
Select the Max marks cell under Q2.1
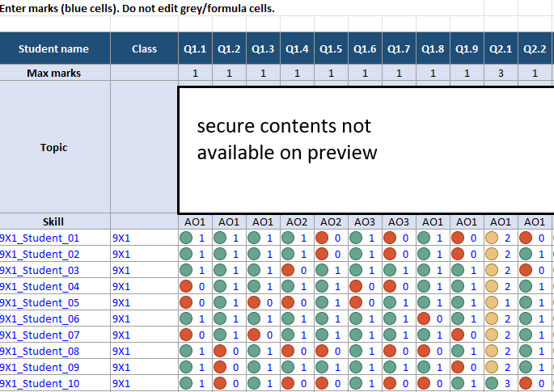click(501, 74)
